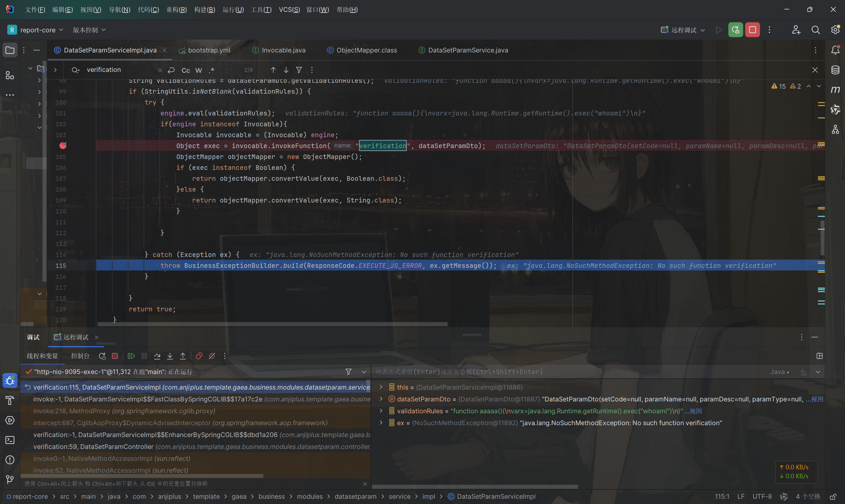
Task: Toggle new line icon in search field
Action: point(171,70)
